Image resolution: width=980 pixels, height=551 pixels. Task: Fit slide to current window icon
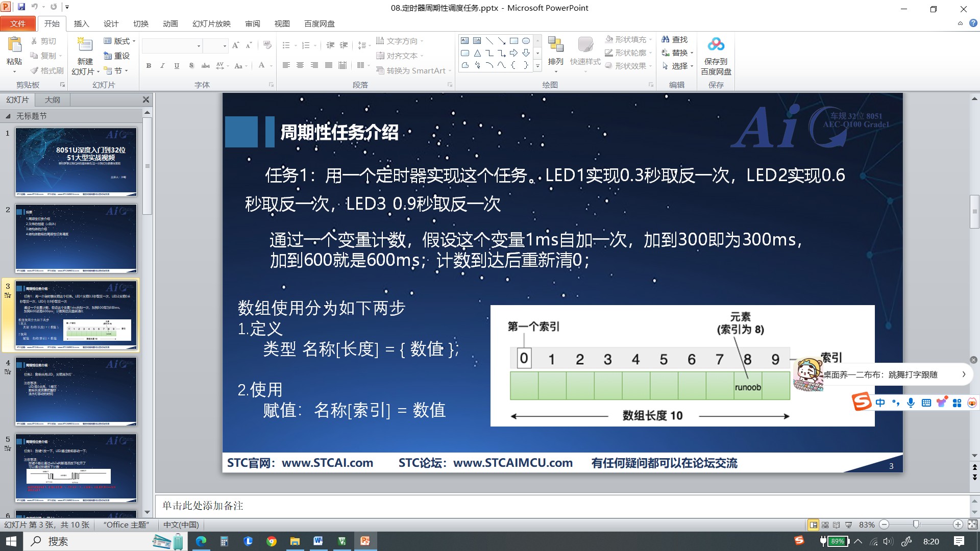click(x=972, y=524)
